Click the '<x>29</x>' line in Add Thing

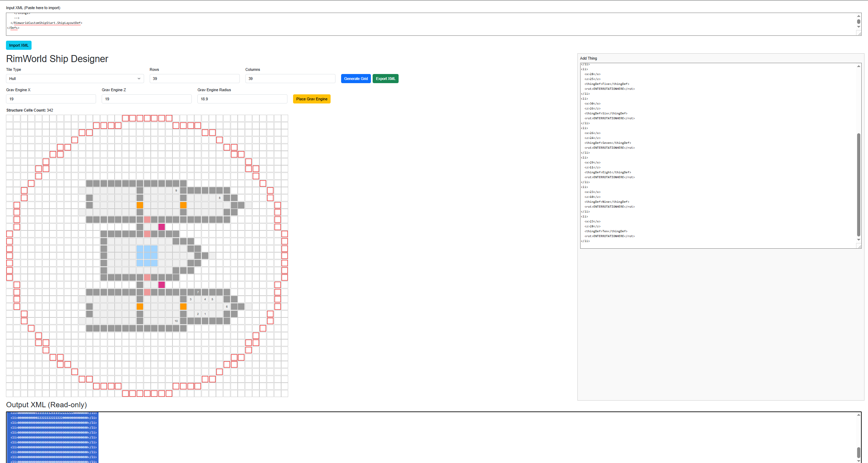coord(592,162)
